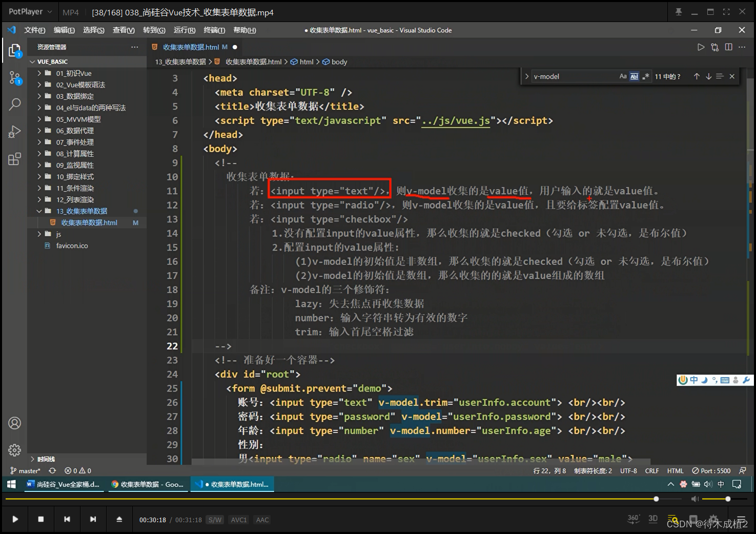
Task: Open the 终端(T) menu
Action: [x=214, y=30]
